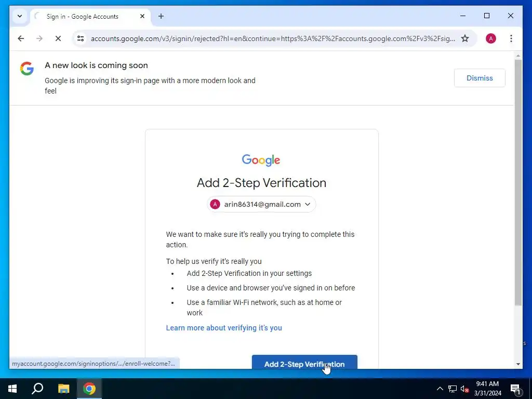Open the tab search dropdown arrow

pyautogui.click(x=20, y=16)
